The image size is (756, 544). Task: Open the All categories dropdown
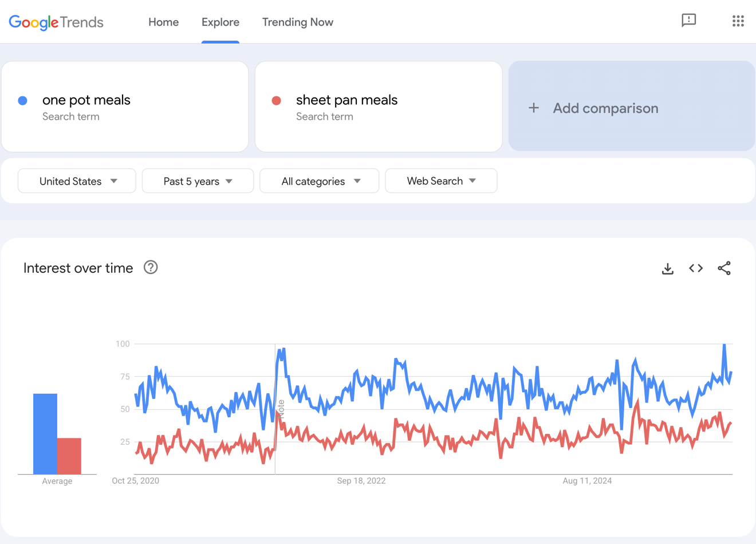pos(319,181)
